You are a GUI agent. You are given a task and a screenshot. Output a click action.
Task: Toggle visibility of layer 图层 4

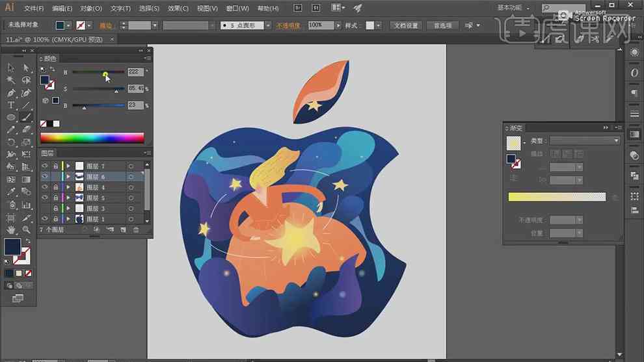click(45, 187)
